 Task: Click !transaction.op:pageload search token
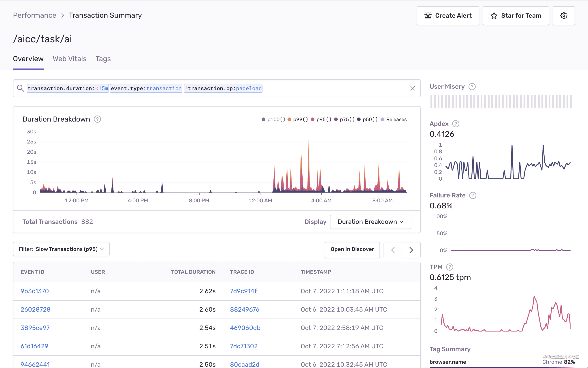pyautogui.click(x=223, y=88)
